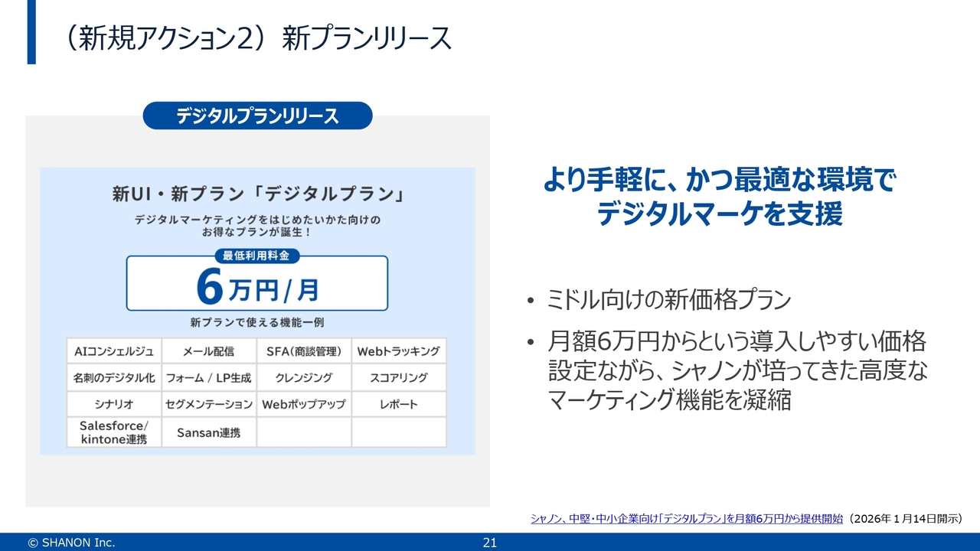Click the Salesforce/kintone連携 cell
The width and height of the screenshot is (980, 551).
click(x=114, y=432)
